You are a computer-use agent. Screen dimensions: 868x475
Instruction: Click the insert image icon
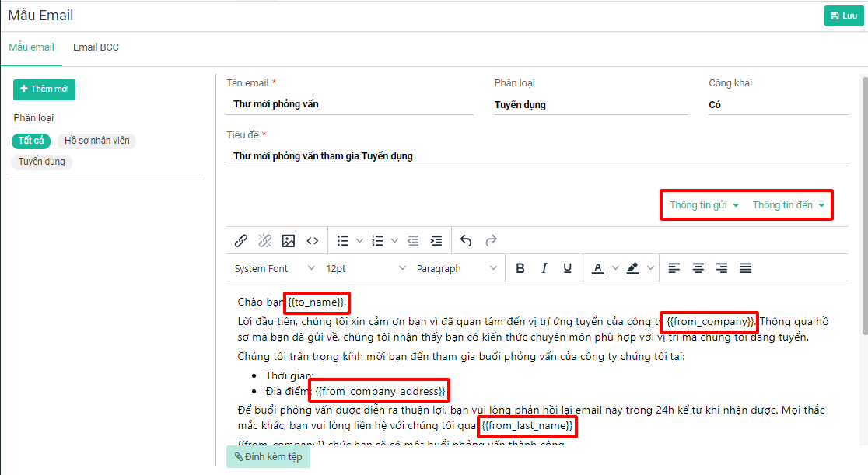coord(289,241)
